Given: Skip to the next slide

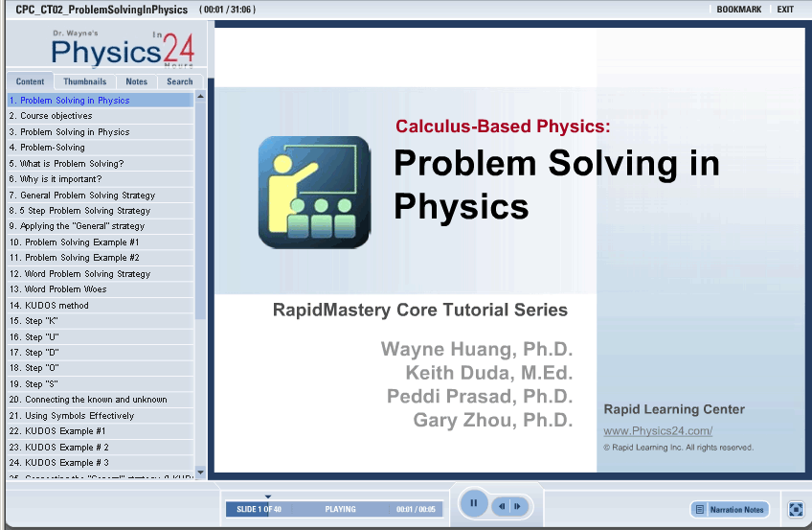Looking at the screenshot, I should click(x=517, y=506).
